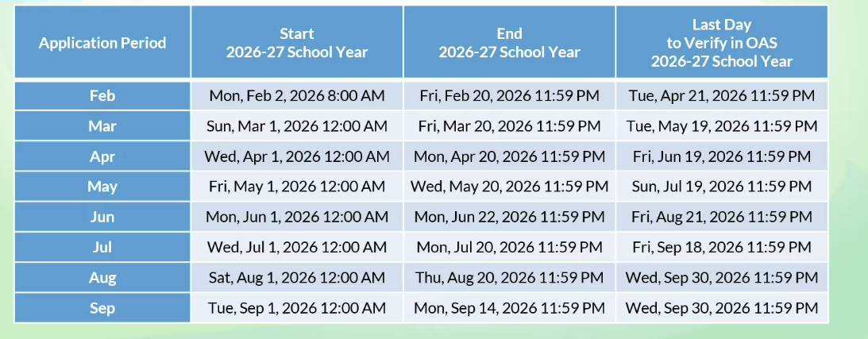Click the Sat, Aug 1, 2026 start cell

(x=297, y=277)
